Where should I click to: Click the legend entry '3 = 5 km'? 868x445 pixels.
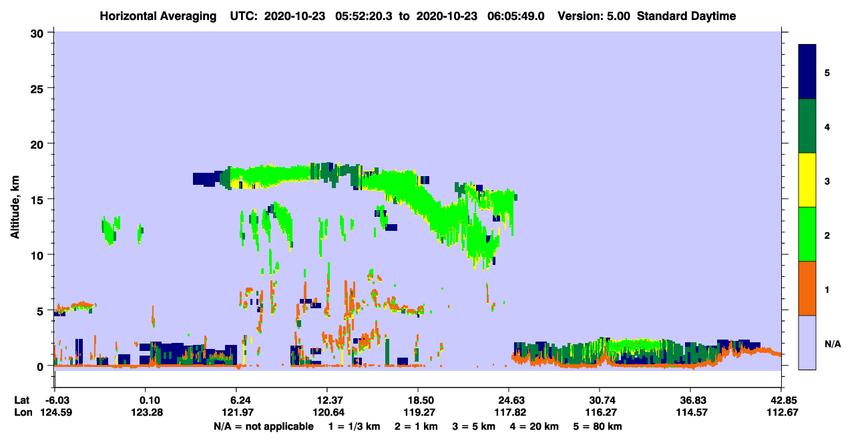pos(474,426)
